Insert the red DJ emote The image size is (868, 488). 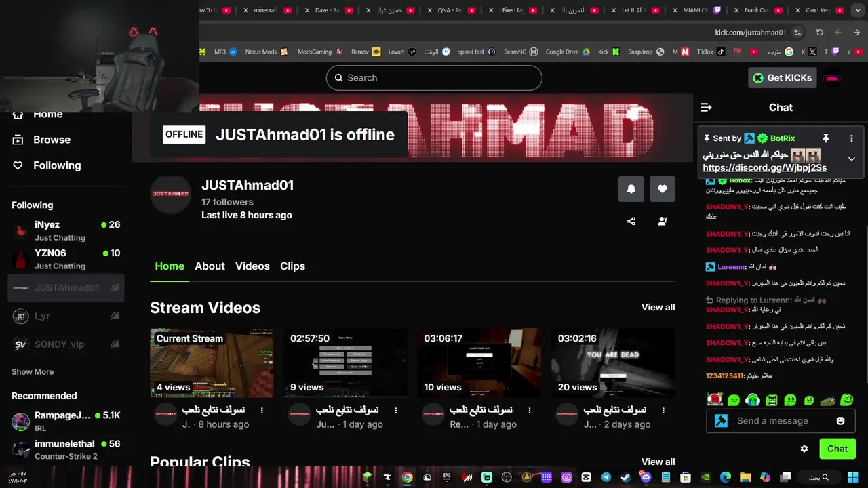[x=714, y=401]
